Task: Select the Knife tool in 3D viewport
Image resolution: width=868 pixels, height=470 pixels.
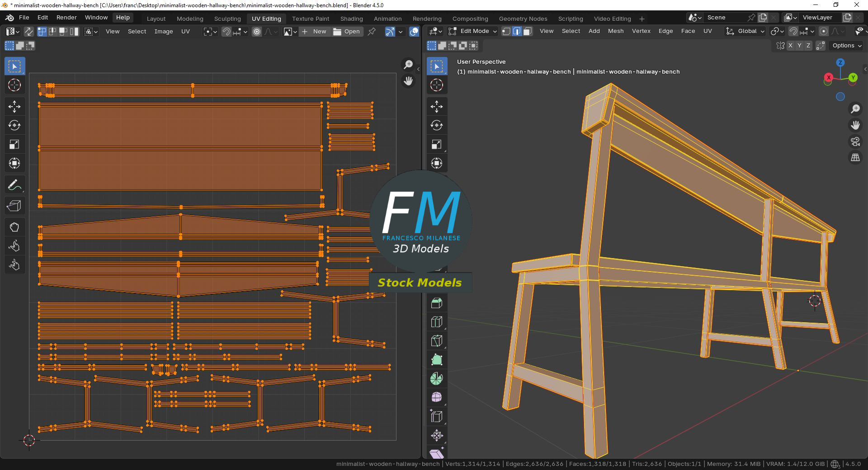Action: (x=437, y=341)
